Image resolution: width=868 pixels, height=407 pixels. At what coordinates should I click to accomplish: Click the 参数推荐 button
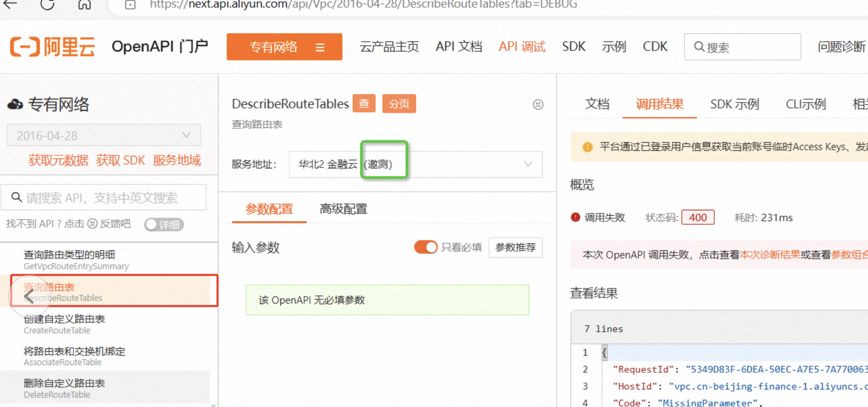(516, 247)
